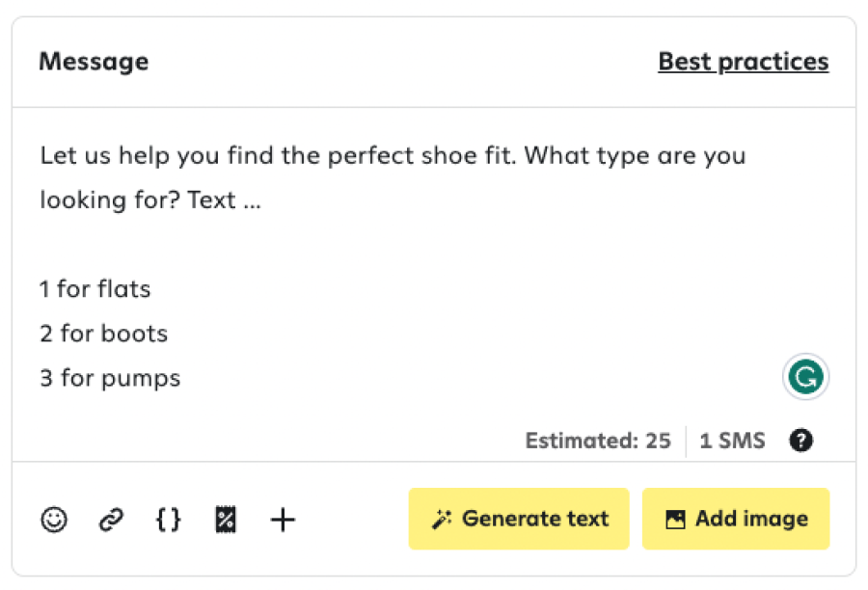This screenshot has width=868, height=590.
Task: Select the Message section heading
Action: coord(94,62)
